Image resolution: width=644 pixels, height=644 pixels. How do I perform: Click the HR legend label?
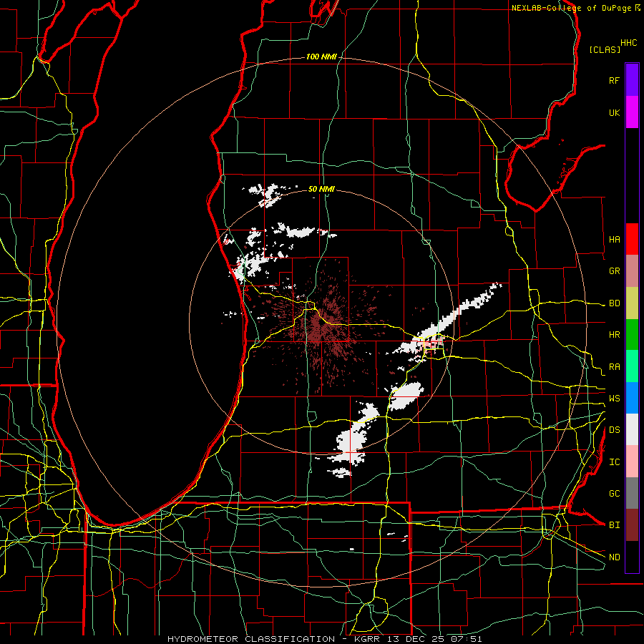pyautogui.click(x=614, y=335)
